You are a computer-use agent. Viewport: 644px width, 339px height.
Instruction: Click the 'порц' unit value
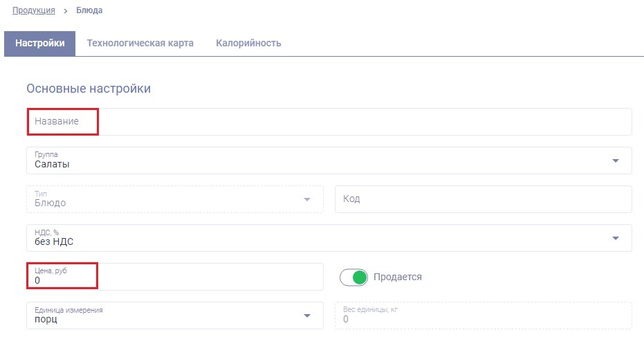pos(46,320)
